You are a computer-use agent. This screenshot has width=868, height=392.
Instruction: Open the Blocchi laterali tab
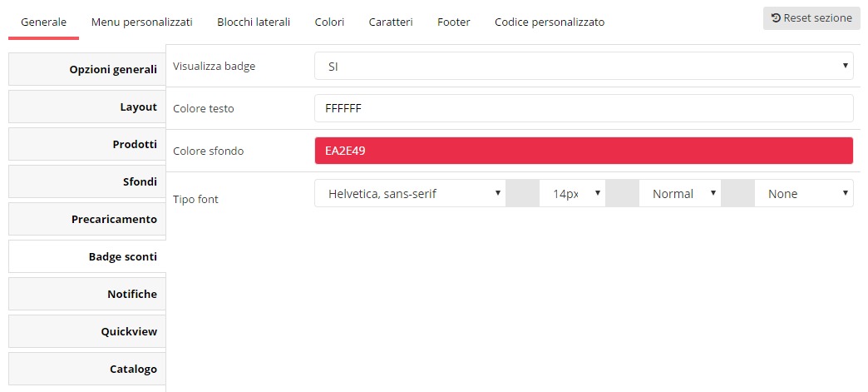[254, 22]
